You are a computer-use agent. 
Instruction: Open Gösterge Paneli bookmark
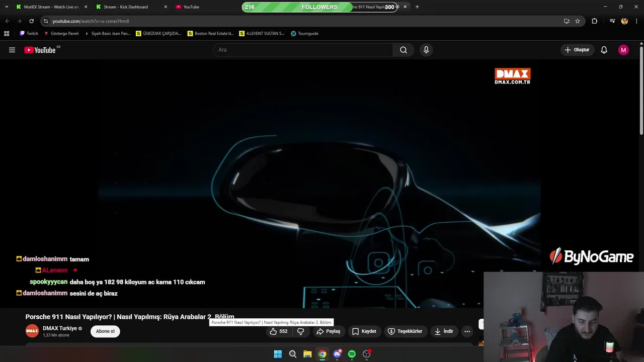pos(61,34)
